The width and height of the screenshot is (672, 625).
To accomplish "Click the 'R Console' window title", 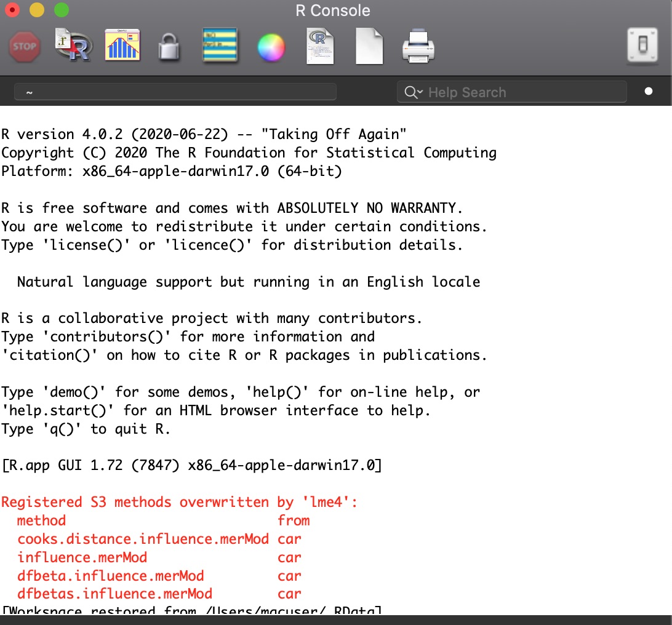I will 332,10.
